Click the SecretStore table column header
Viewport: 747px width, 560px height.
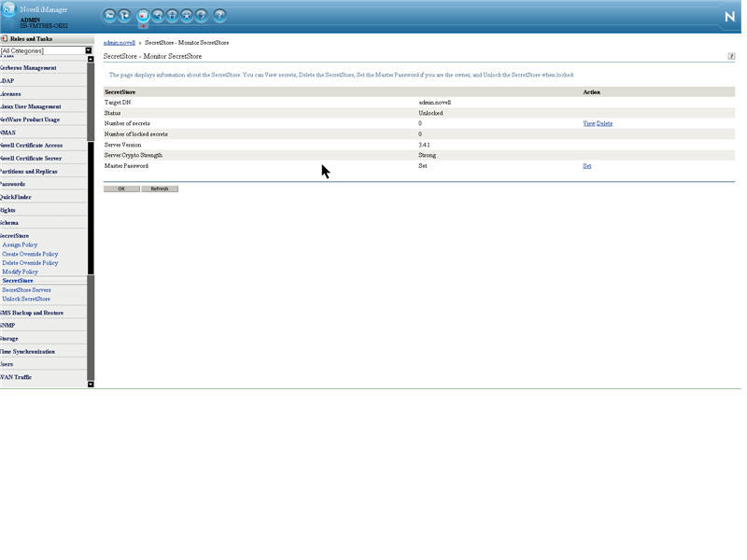[120, 91]
